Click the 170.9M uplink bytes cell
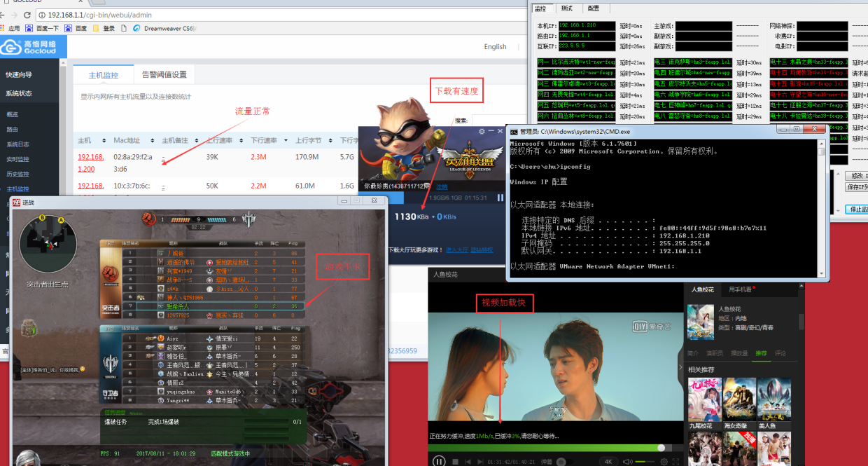Viewport: 868px width, 466px height. point(307,157)
